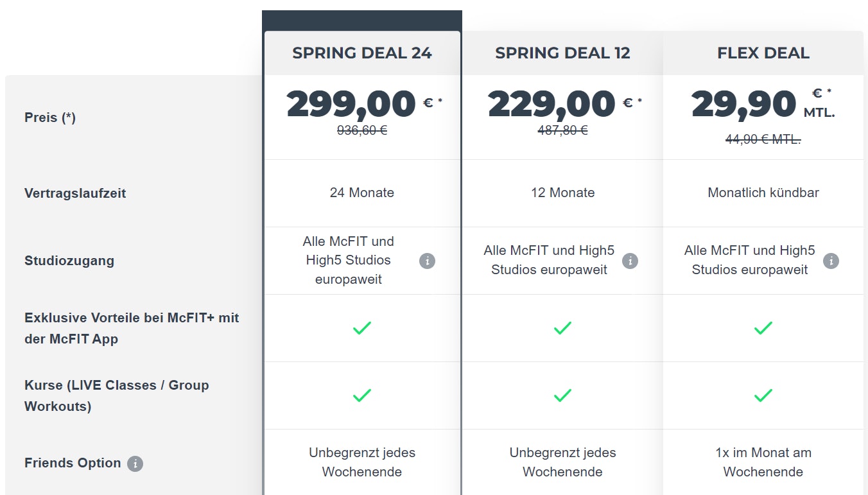Click the 229,00 € price
This screenshot has height=495, width=868.
pos(551,104)
